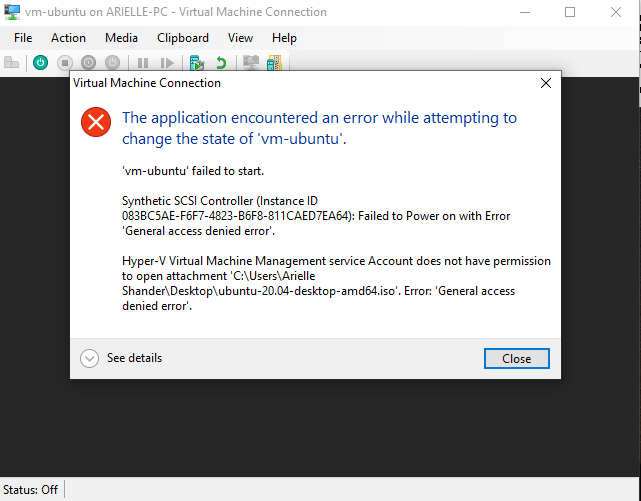The width and height of the screenshot is (641, 501).
Task: Click the Enhanced Session toolbar icon
Action: click(x=251, y=62)
